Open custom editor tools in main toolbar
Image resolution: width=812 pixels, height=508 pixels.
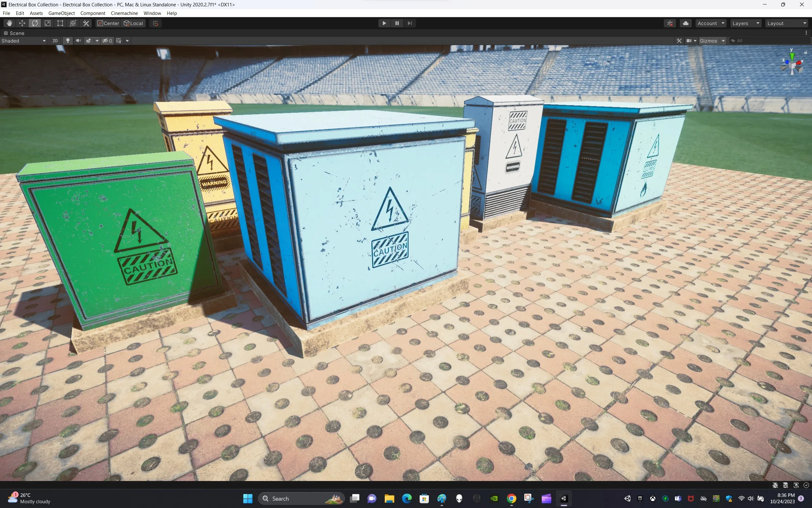click(86, 23)
